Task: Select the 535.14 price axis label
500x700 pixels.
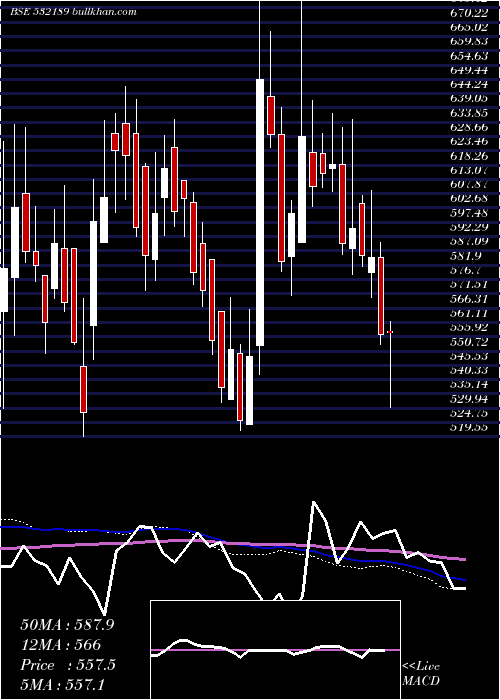Action: point(469,384)
